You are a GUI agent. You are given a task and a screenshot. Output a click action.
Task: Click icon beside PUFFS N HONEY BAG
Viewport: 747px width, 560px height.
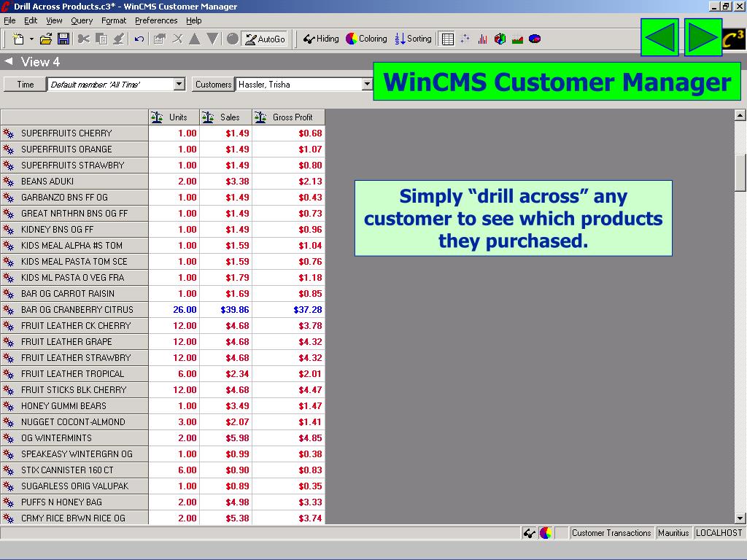pyautogui.click(x=9, y=502)
